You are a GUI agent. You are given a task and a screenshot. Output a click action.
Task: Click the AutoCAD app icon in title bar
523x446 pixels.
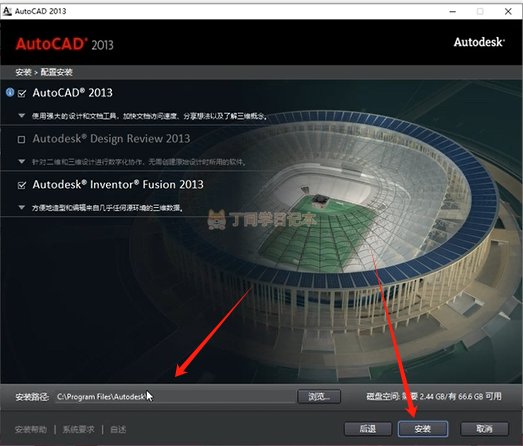point(7,11)
